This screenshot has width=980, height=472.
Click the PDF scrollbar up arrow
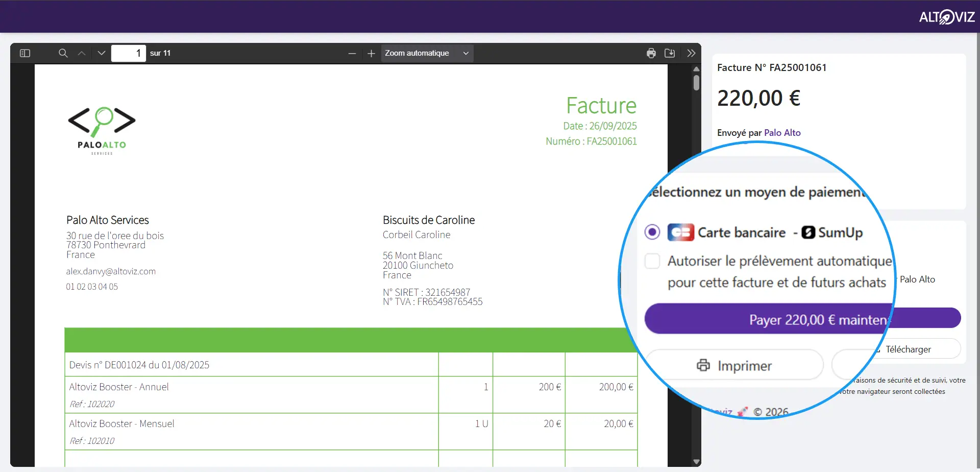click(x=696, y=68)
